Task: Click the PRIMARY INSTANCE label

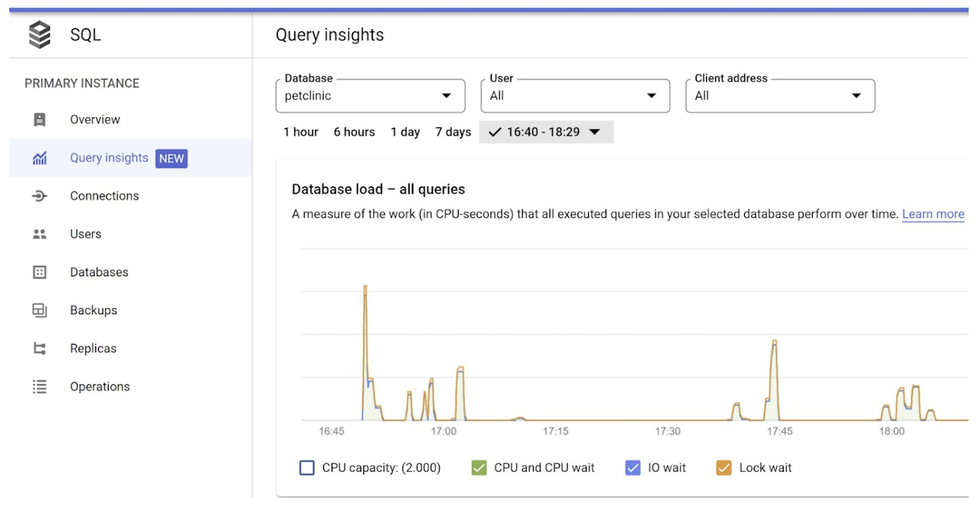Action: (82, 84)
